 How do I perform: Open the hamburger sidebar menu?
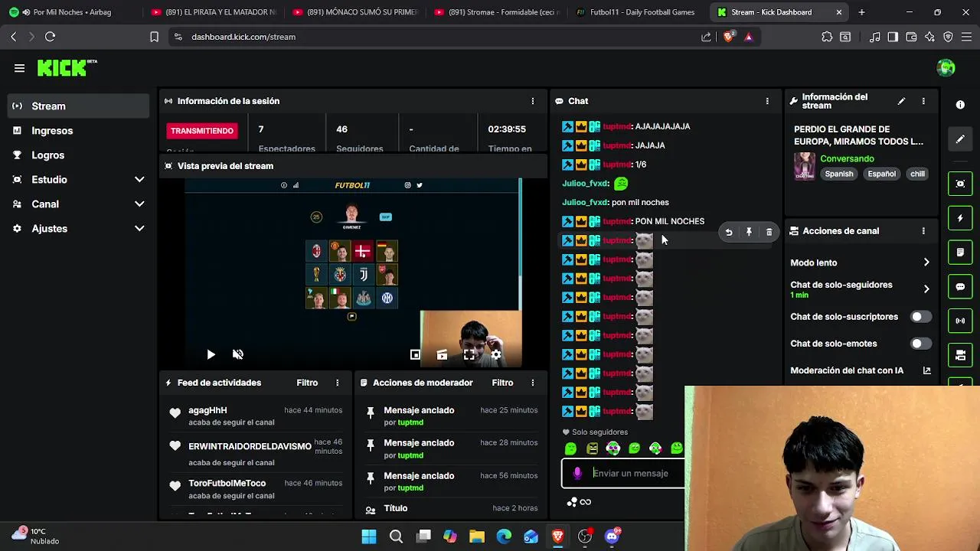19,68
